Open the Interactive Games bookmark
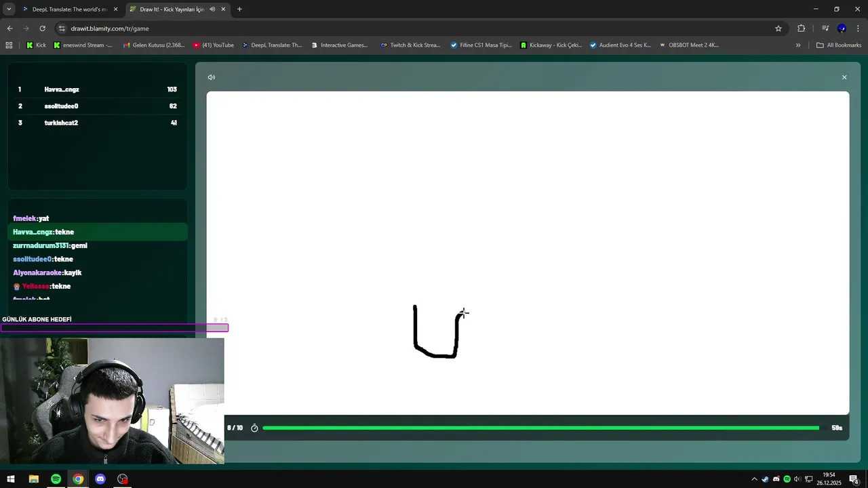Screen dimensions: 868x488 (340, 45)
